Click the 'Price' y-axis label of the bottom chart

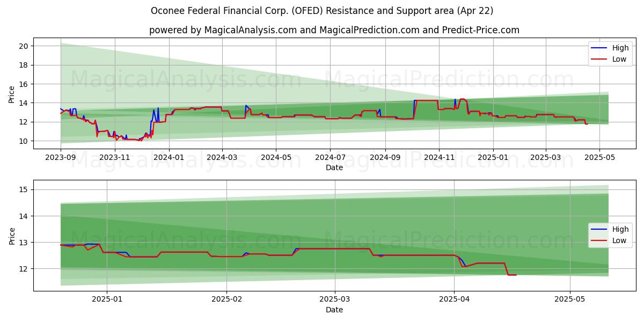coord(12,236)
